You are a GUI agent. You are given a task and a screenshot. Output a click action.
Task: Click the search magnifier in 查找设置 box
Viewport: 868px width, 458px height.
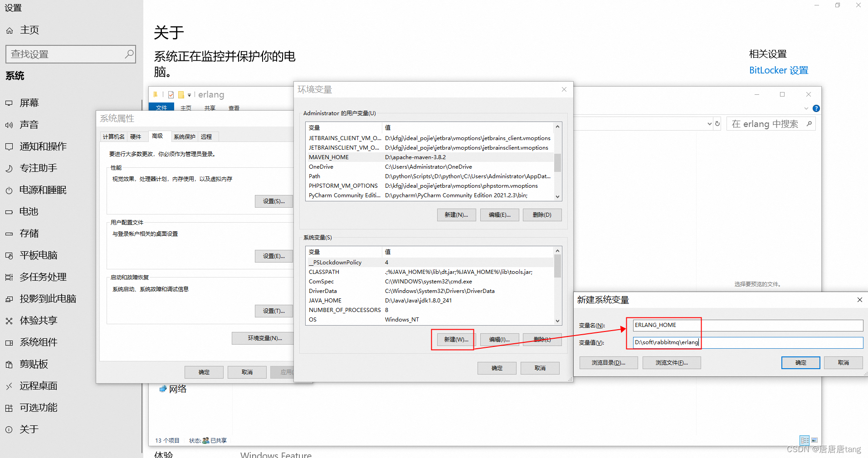pyautogui.click(x=129, y=54)
